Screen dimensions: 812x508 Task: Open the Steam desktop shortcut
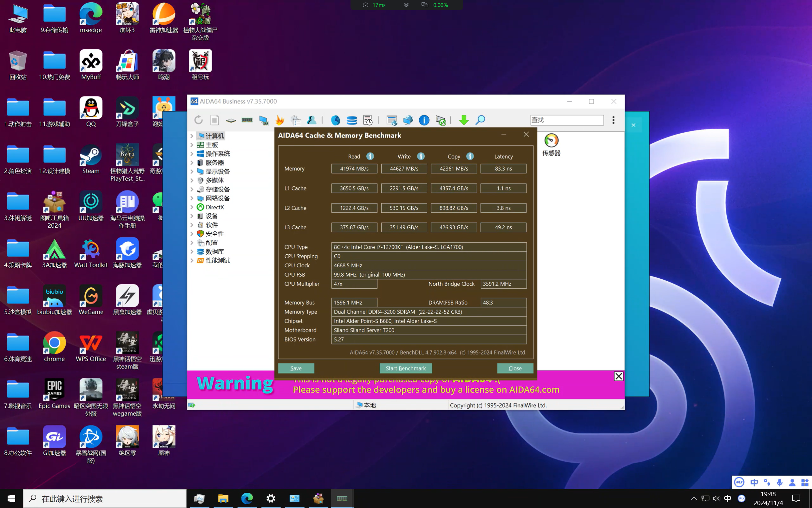click(91, 159)
